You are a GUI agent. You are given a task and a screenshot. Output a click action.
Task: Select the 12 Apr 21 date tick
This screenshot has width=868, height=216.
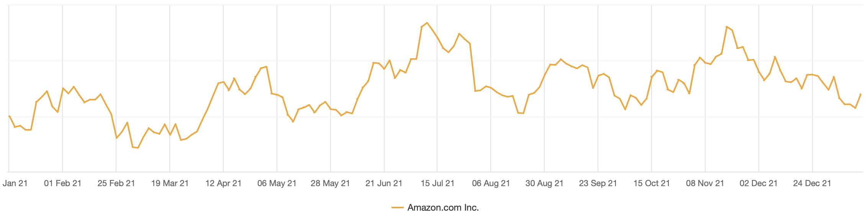[223, 183]
